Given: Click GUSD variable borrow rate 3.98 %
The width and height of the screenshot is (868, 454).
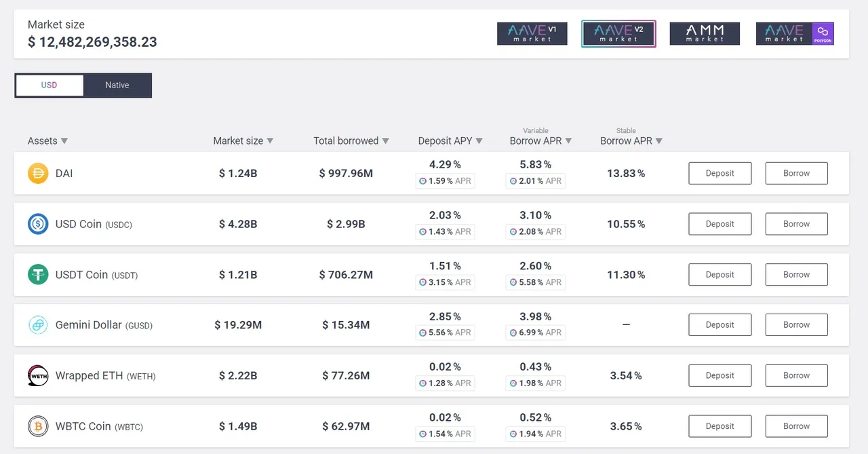Looking at the screenshot, I should [x=535, y=316].
